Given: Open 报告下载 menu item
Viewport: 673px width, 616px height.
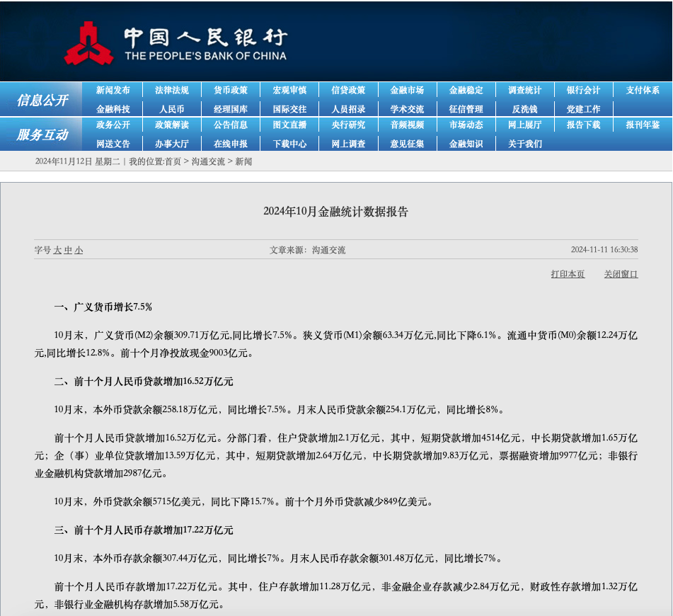Looking at the screenshot, I should tap(584, 125).
